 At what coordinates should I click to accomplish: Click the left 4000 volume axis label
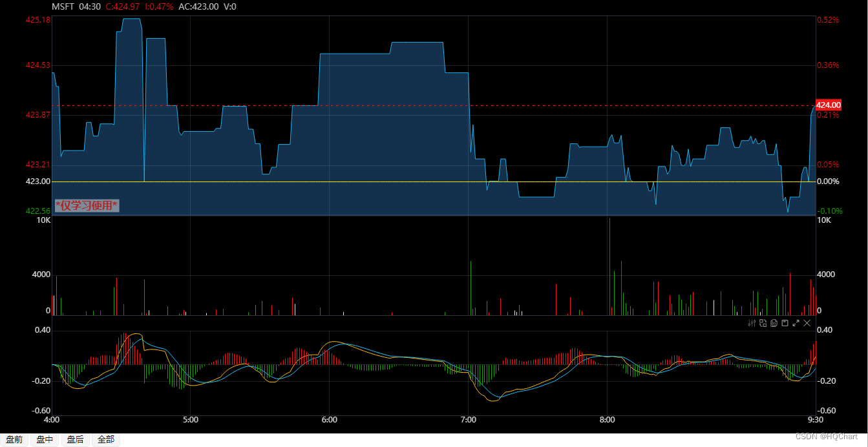tap(41, 275)
